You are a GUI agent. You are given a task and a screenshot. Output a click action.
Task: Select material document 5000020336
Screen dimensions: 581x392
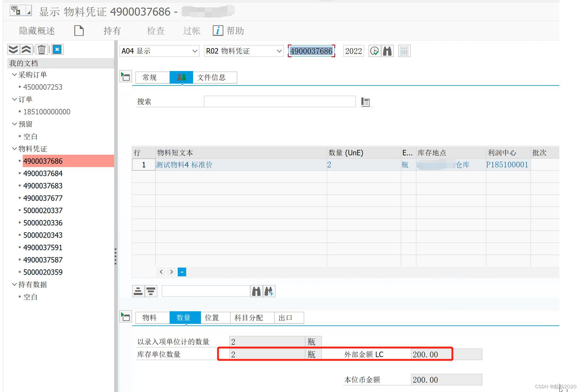pos(43,223)
